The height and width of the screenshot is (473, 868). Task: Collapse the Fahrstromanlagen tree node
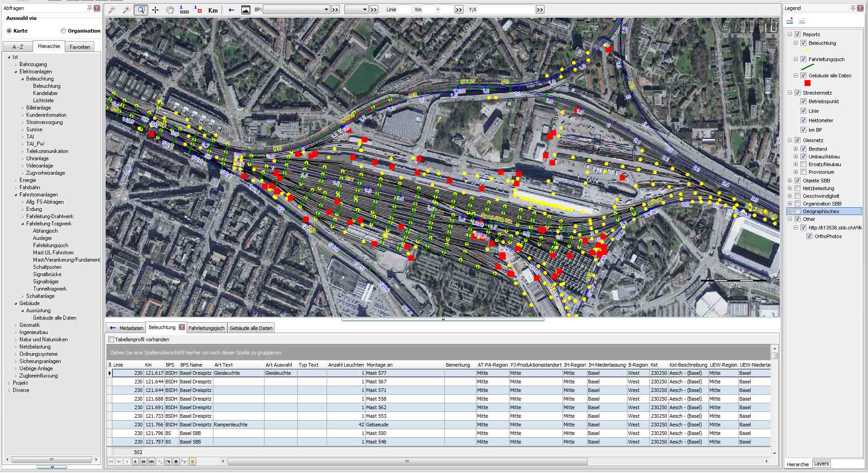point(15,195)
